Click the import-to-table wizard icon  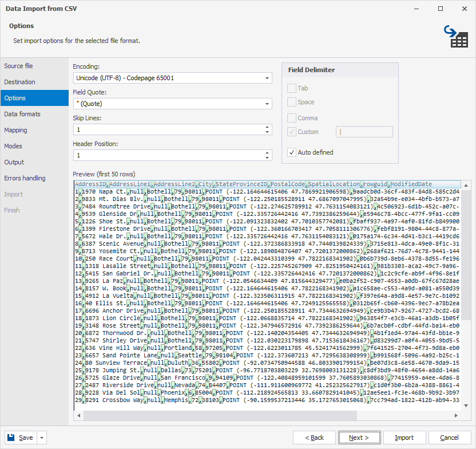(x=456, y=37)
